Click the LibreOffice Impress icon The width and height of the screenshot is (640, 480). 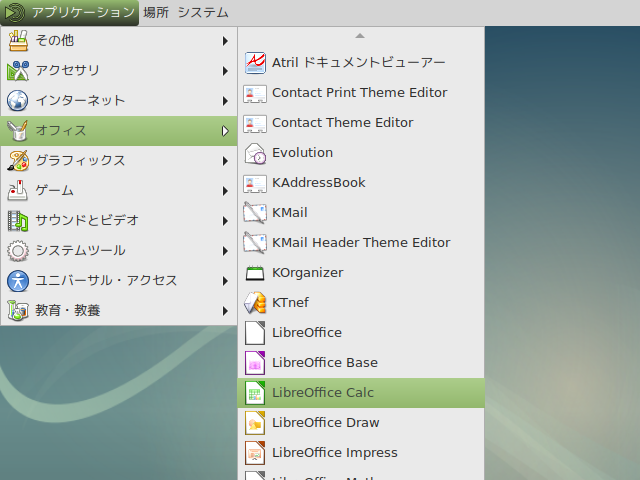(x=255, y=453)
